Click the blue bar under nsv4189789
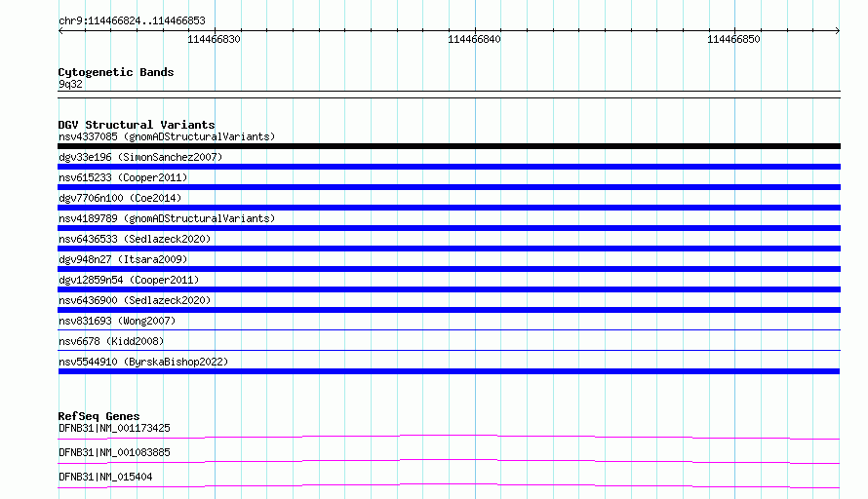The height and width of the screenshot is (499, 868). point(449,228)
